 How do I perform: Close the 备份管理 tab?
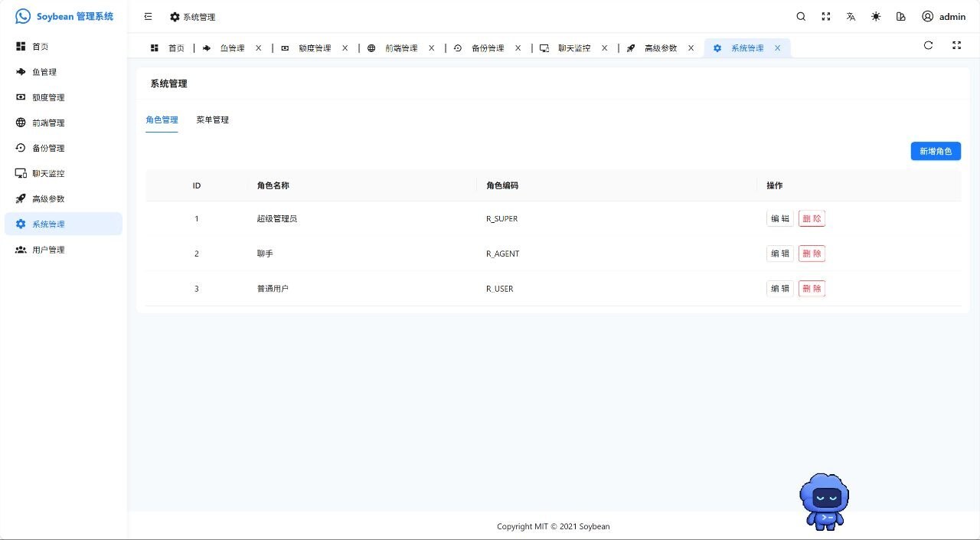click(x=518, y=47)
